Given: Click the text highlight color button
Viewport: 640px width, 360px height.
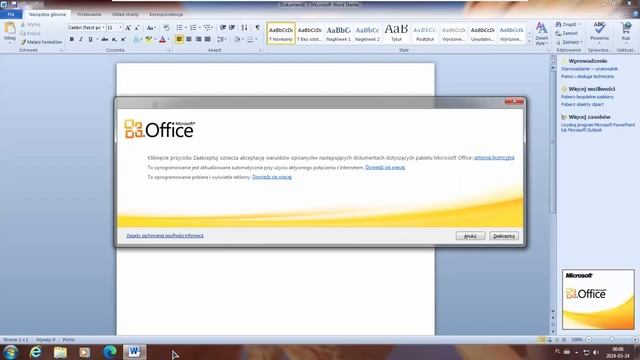Looking at the screenshot, I should 149,39.
